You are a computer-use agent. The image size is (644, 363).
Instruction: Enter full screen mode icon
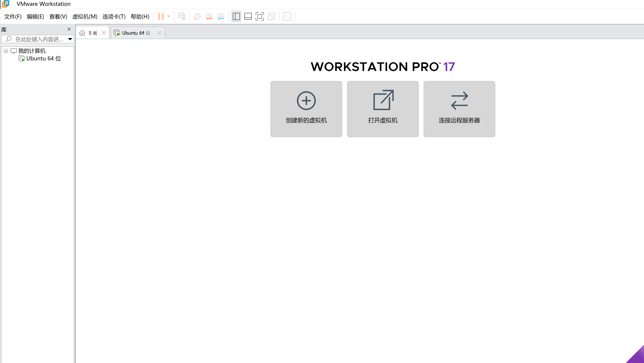click(x=260, y=16)
